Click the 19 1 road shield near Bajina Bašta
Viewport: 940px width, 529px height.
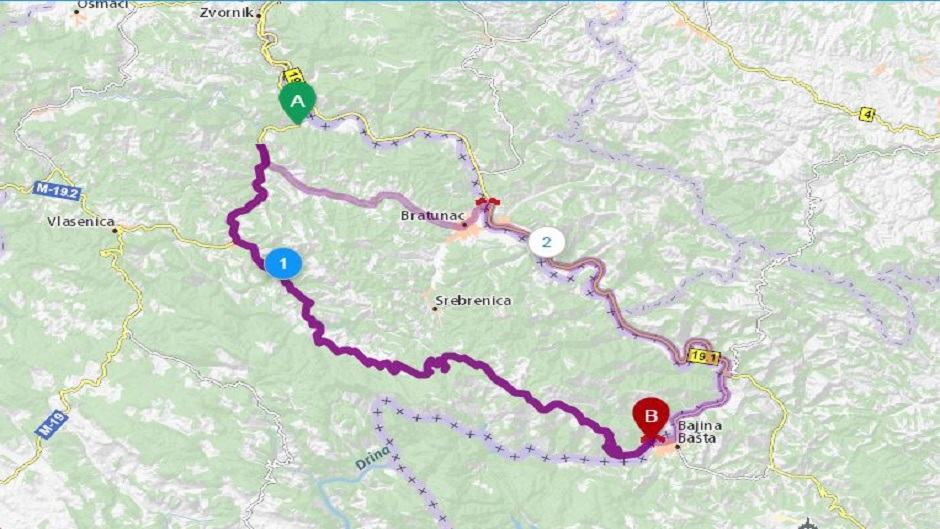coord(703,357)
